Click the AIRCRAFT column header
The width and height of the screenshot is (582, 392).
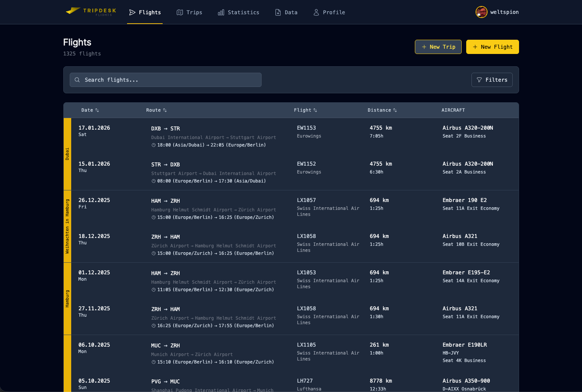point(453,110)
